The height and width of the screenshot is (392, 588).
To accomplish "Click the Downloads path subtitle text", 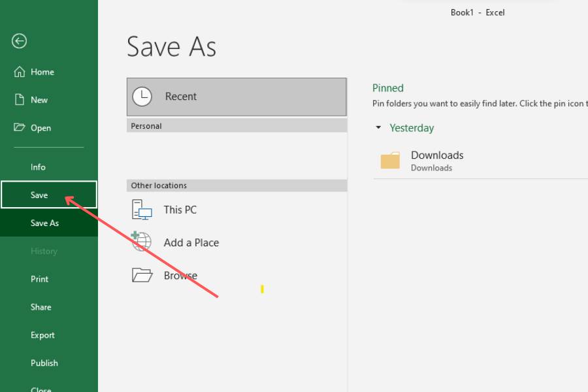I will point(431,168).
